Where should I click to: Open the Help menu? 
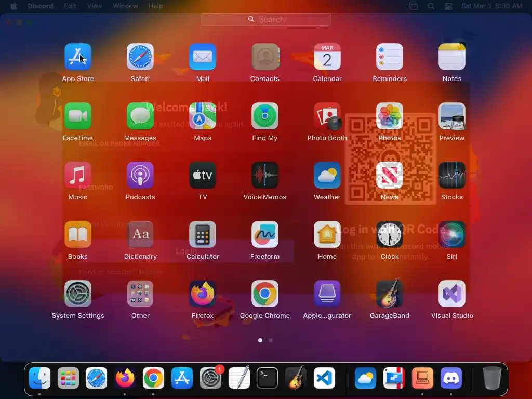coord(156,6)
